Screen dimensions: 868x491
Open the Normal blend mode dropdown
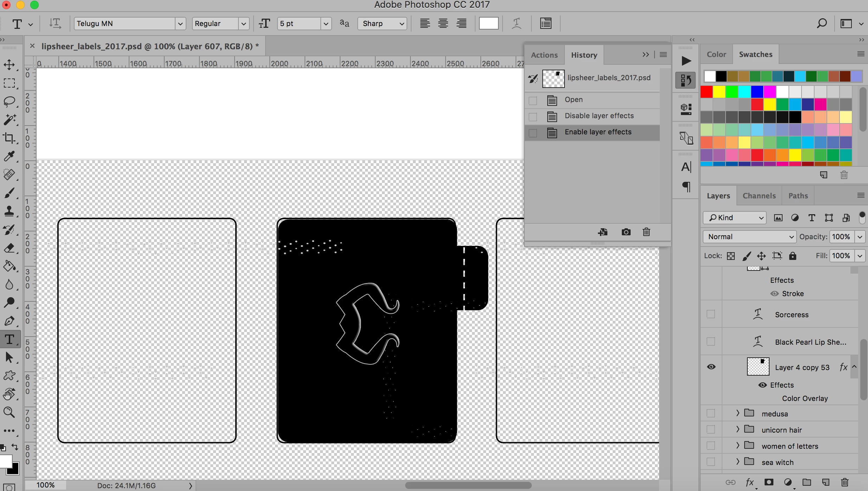(750, 237)
